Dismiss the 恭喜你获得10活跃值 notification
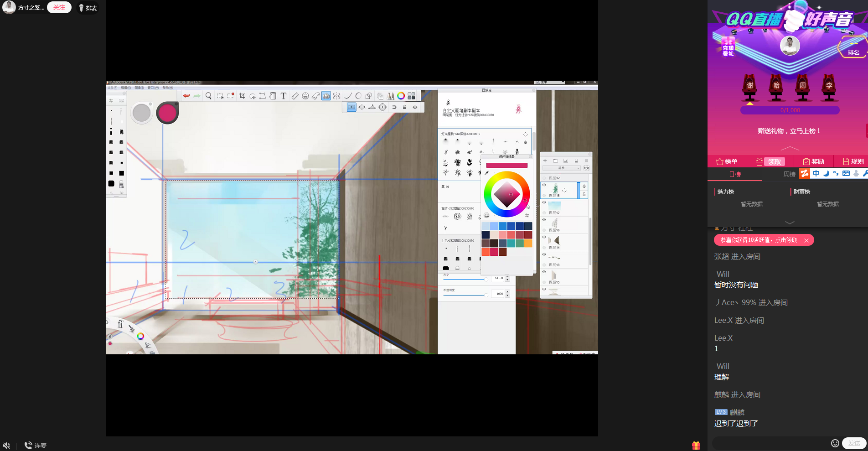The height and width of the screenshot is (451, 868). tap(806, 240)
